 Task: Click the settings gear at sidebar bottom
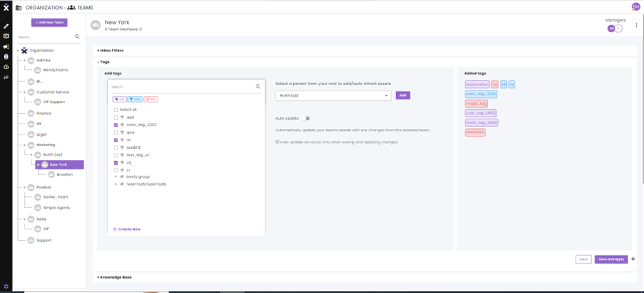tap(5, 286)
